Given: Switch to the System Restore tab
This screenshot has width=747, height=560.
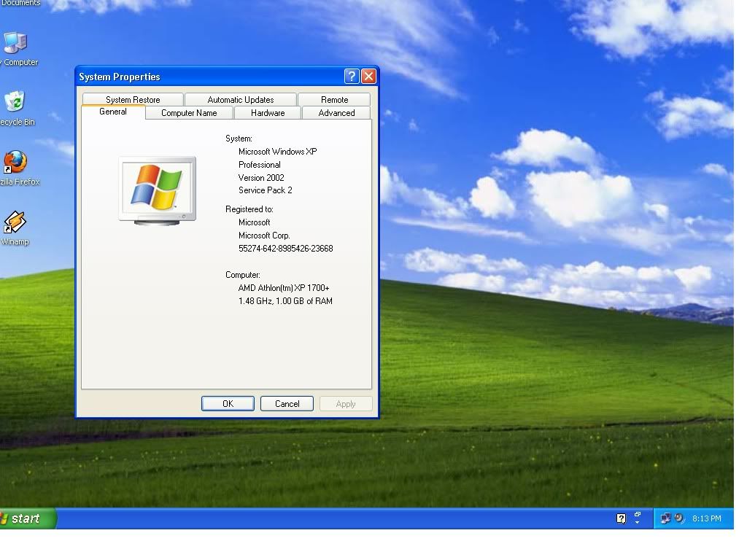Looking at the screenshot, I should tap(133, 99).
